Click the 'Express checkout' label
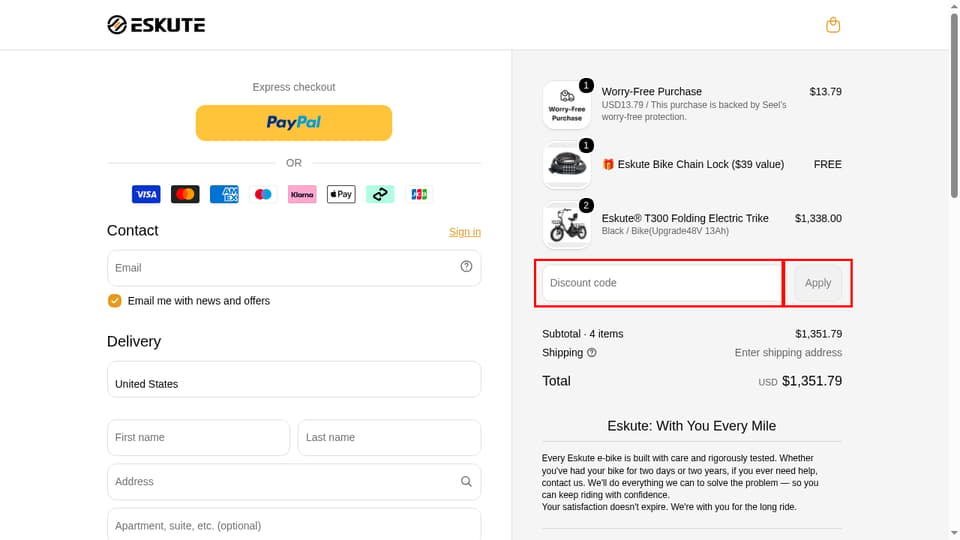960x540 pixels. pos(294,87)
